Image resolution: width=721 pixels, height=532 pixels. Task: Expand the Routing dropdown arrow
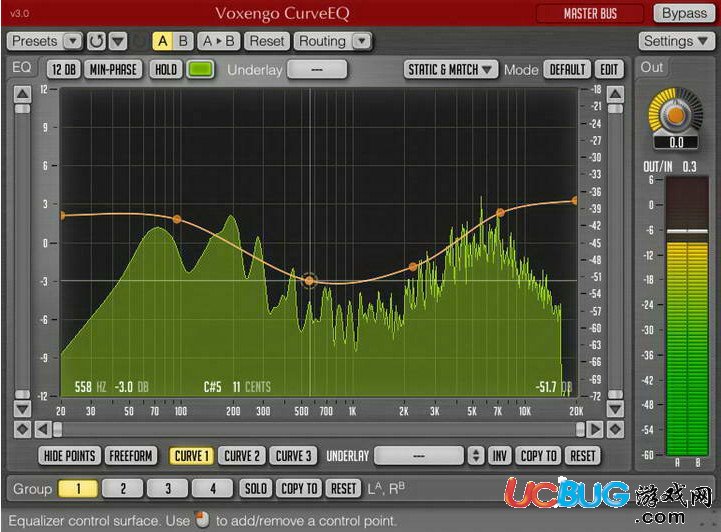click(x=362, y=41)
